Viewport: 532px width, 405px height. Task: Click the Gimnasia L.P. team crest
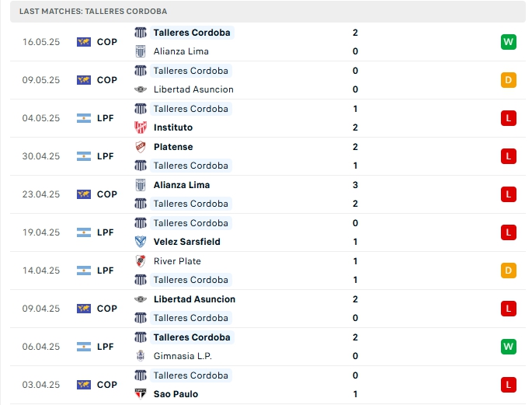click(x=141, y=356)
